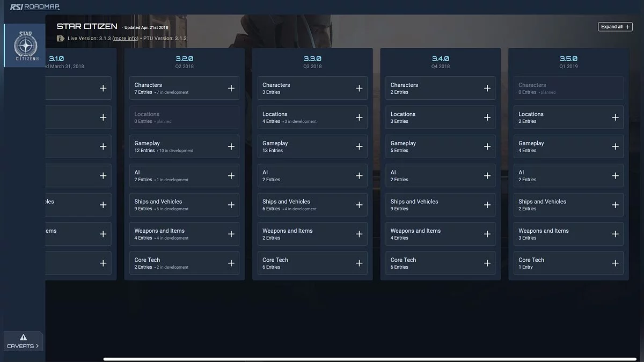This screenshot has width=644, height=362.
Task: Expand 3.3.0 Core Tech plus icon
Action: coord(360,263)
